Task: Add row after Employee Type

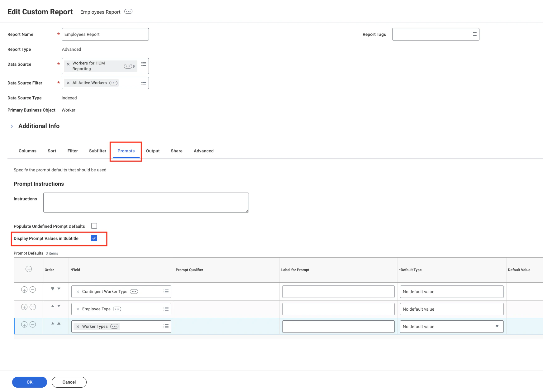Action: (x=24, y=307)
